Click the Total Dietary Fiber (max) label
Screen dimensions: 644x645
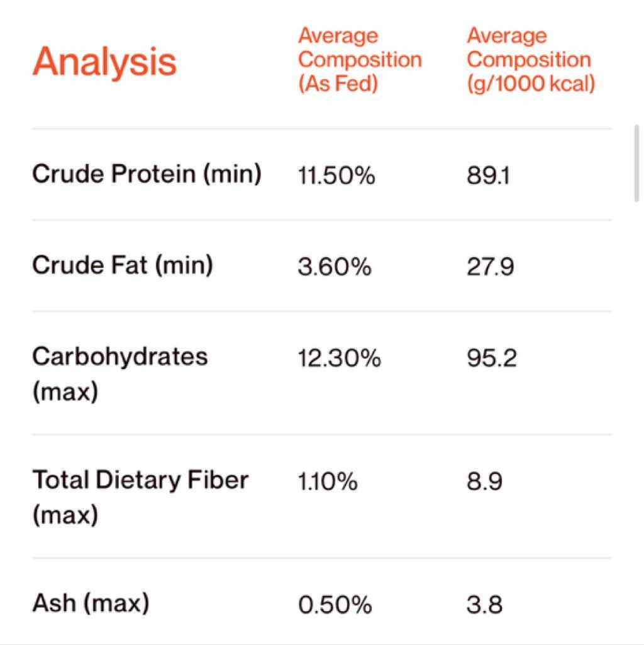(x=140, y=497)
